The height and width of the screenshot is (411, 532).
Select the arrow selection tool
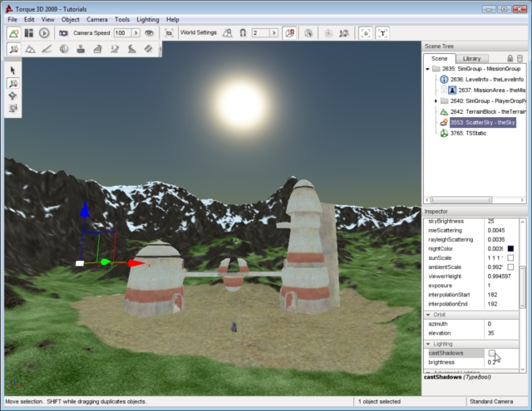[x=13, y=71]
